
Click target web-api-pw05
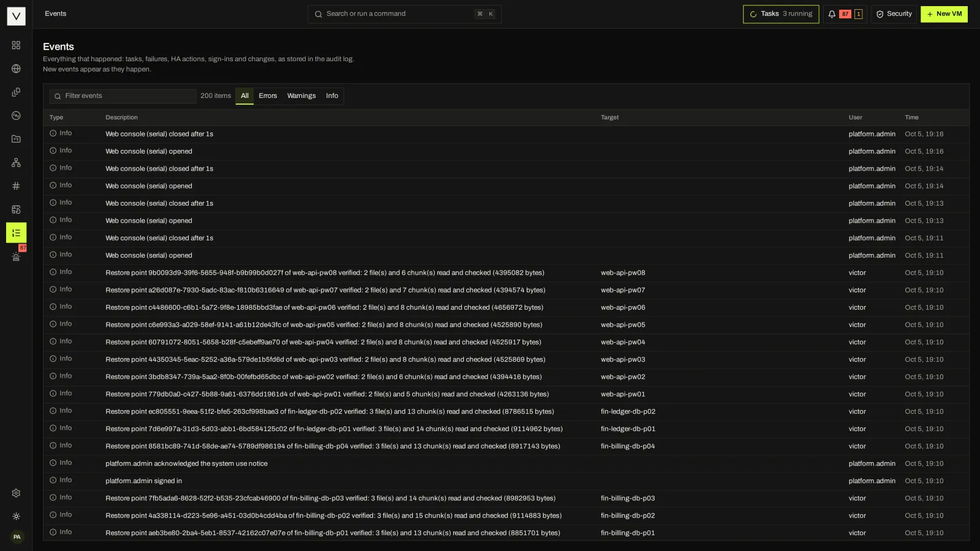click(x=623, y=325)
